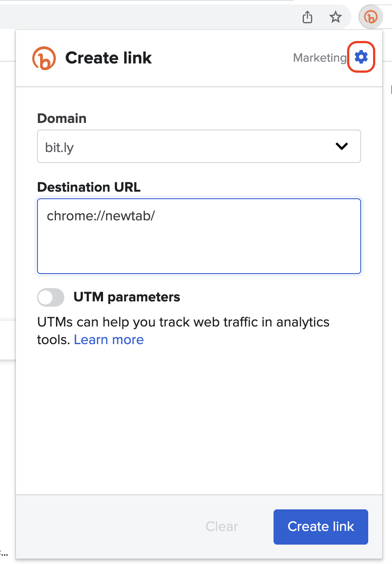This screenshot has width=392, height=564.
Task: Switch workspaces by clicking Marketing
Action: point(320,57)
